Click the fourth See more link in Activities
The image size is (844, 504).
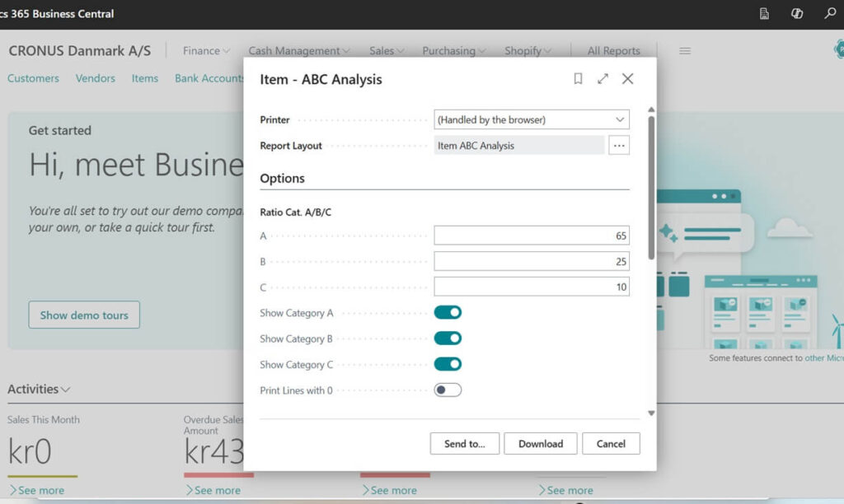coord(565,490)
